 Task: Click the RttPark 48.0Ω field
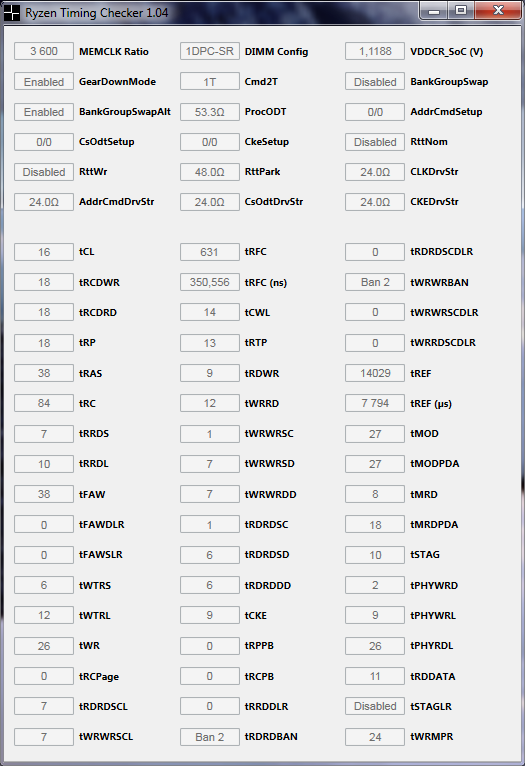210,172
